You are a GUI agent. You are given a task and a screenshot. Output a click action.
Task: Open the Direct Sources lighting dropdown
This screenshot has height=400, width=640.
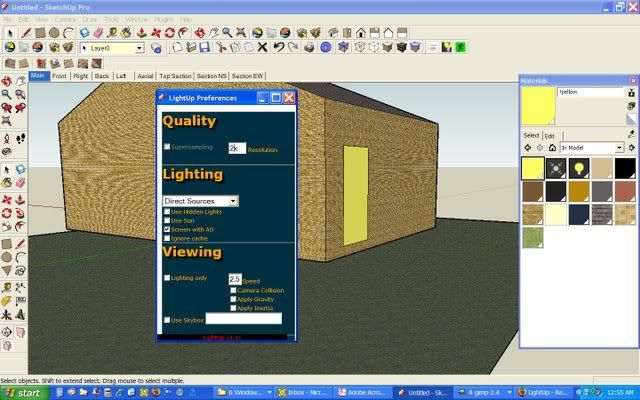(200, 201)
